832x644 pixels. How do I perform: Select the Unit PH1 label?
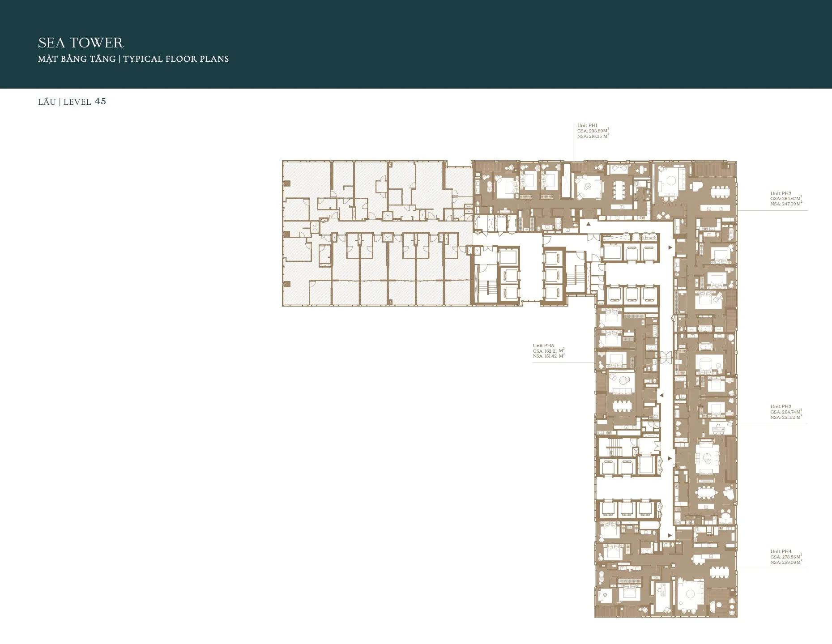coord(586,126)
